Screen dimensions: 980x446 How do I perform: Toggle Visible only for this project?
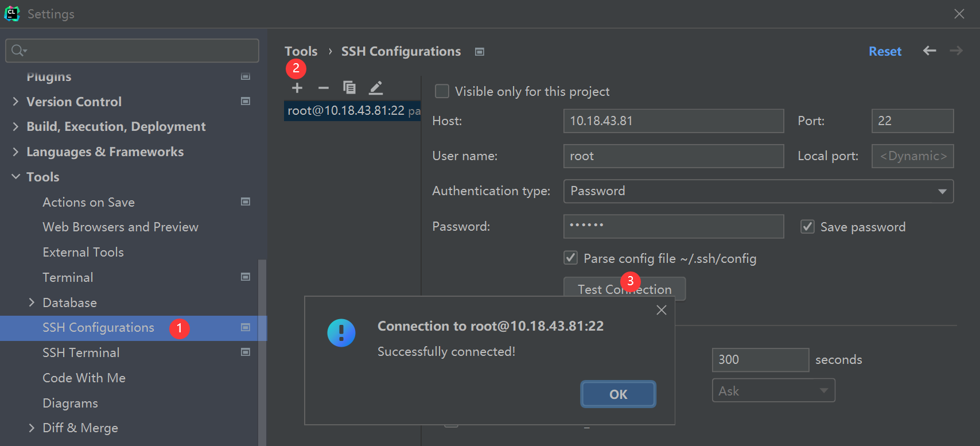[x=442, y=91]
